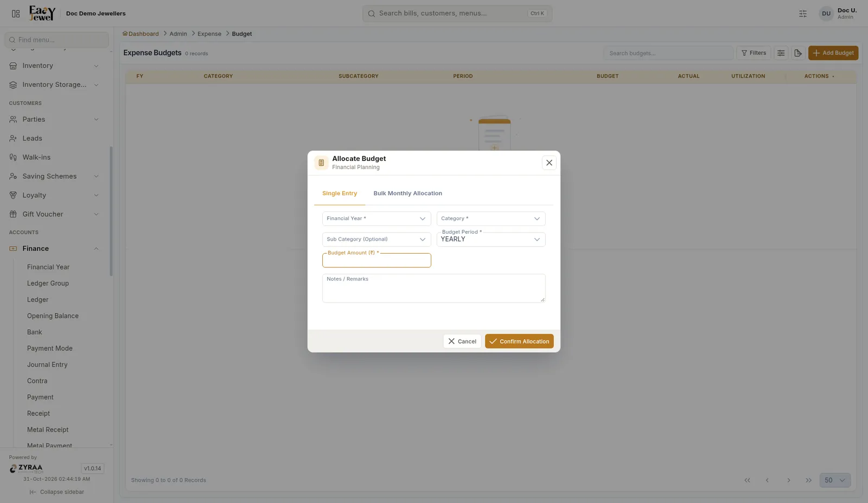Image resolution: width=868 pixels, height=503 pixels.
Task: Go to the first page of records
Action: [x=747, y=480]
